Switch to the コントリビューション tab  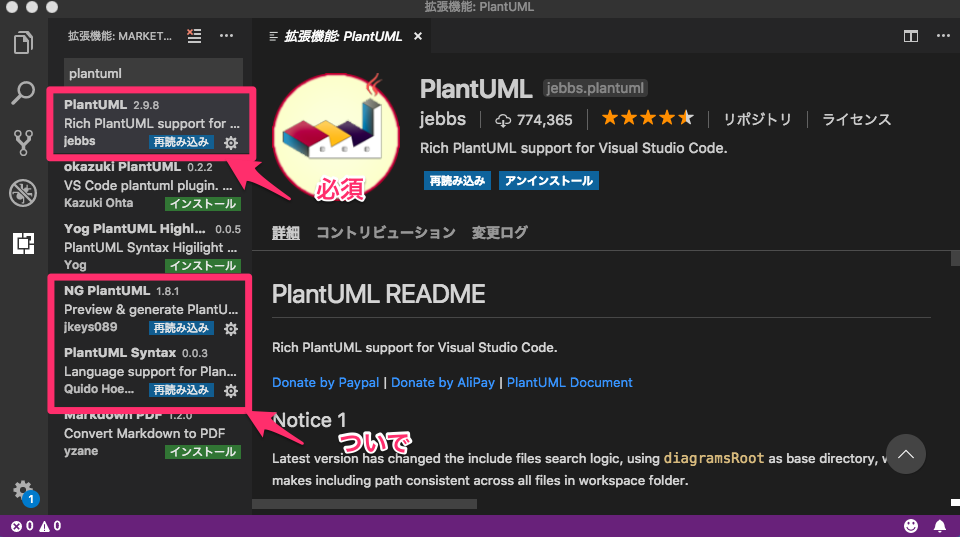point(386,233)
